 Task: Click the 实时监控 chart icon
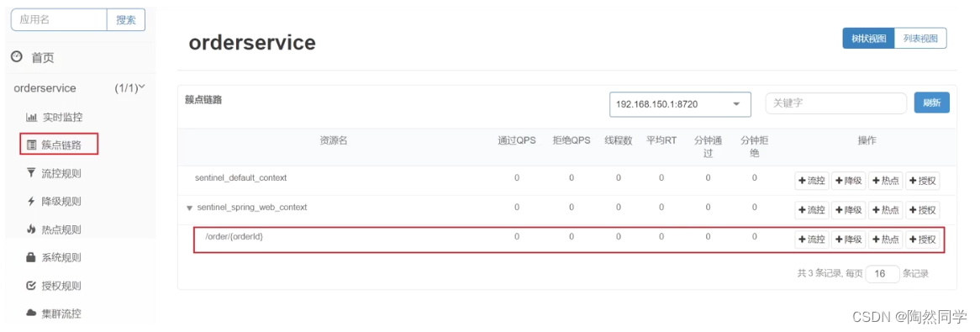coord(31,118)
